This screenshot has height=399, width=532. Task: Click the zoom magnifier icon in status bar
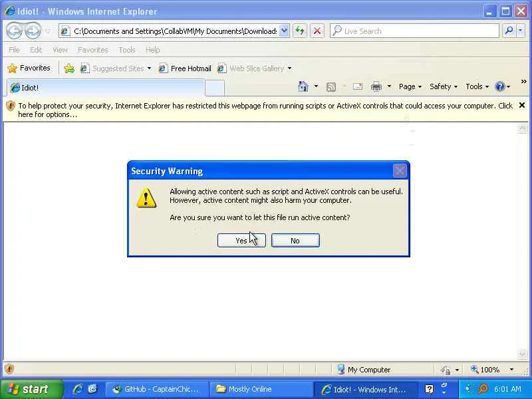point(474,369)
